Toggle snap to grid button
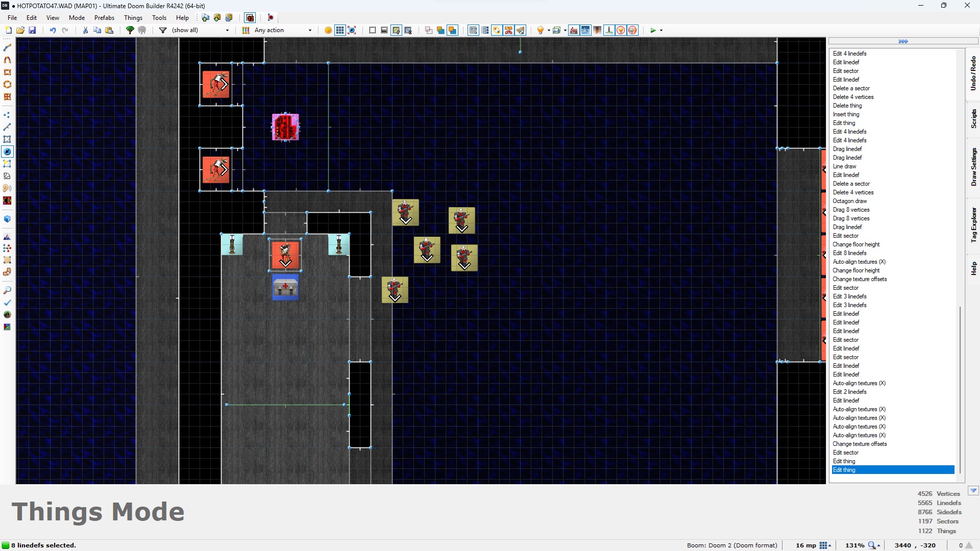The image size is (980, 551). point(473,31)
